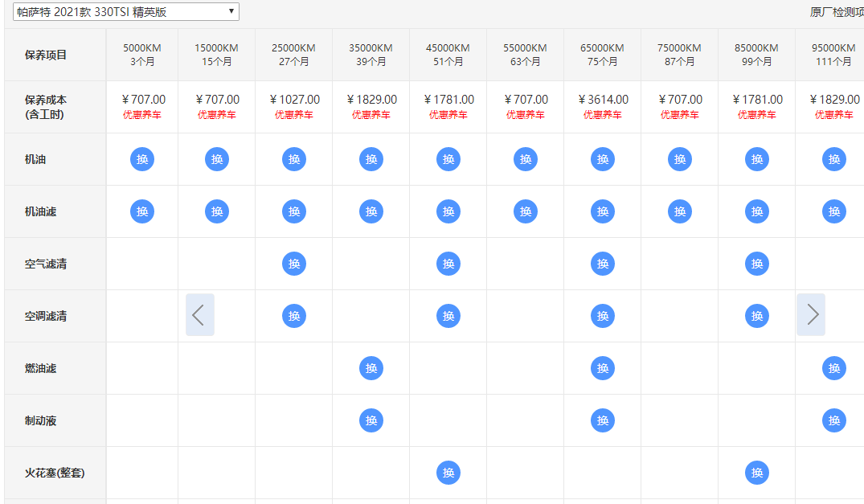
Task: Click 空气滤清 换 icon under 85000KM
Action: (x=757, y=264)
